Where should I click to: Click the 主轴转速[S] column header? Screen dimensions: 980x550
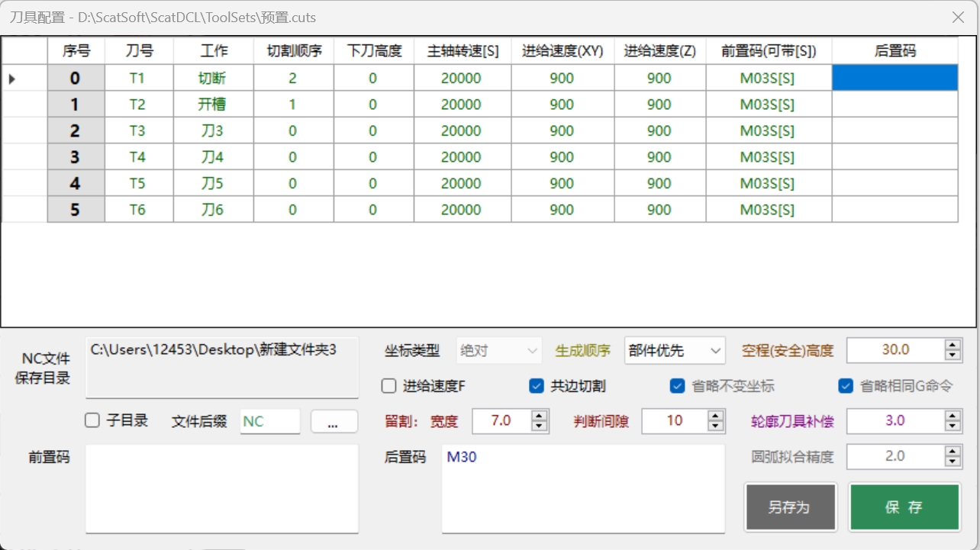coord(463,51)
